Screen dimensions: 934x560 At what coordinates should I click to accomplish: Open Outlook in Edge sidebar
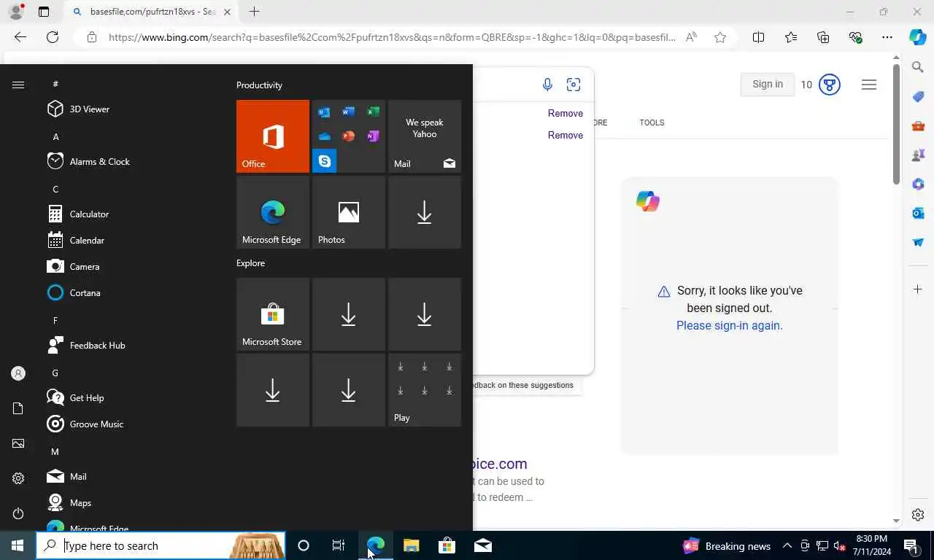(918, 213)
